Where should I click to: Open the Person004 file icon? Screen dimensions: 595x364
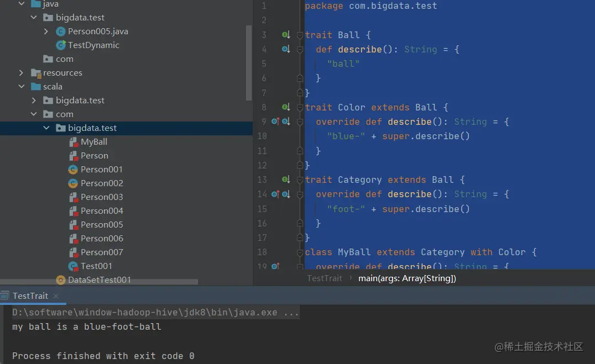pos(74,211)
